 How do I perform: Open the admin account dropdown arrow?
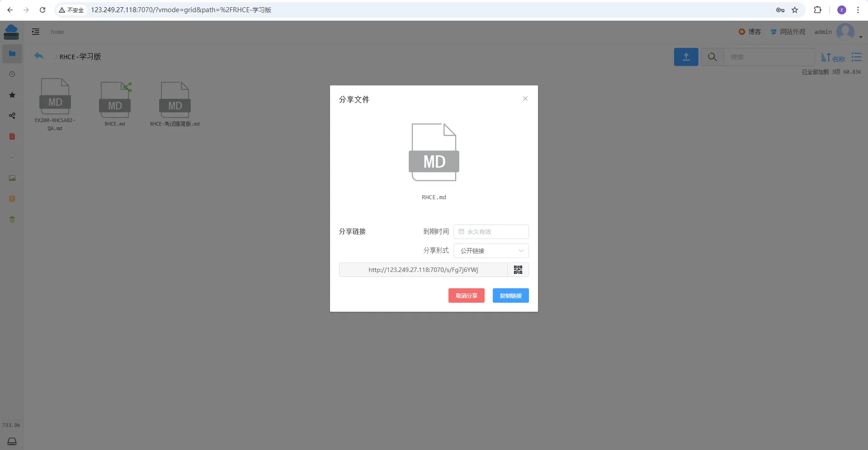click(x=861, y=37)
